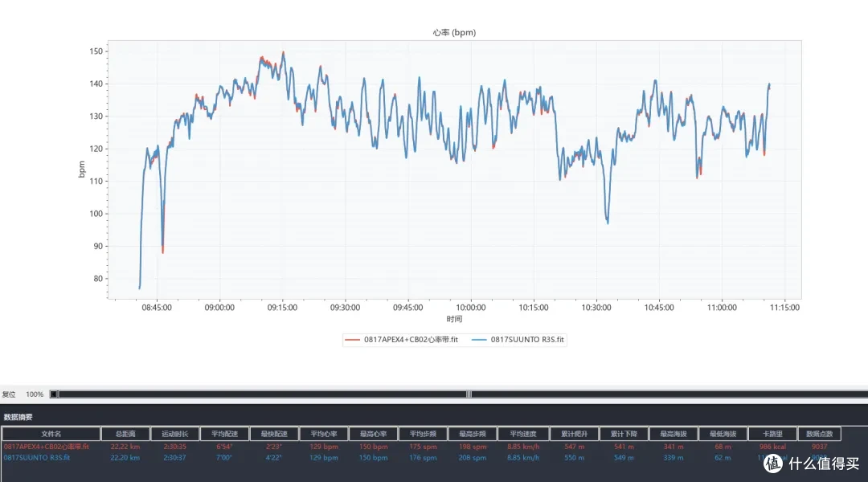This screenshot has height=482, width=868.
Task: Click the 最快配速 column header
Action: (274, 434)
